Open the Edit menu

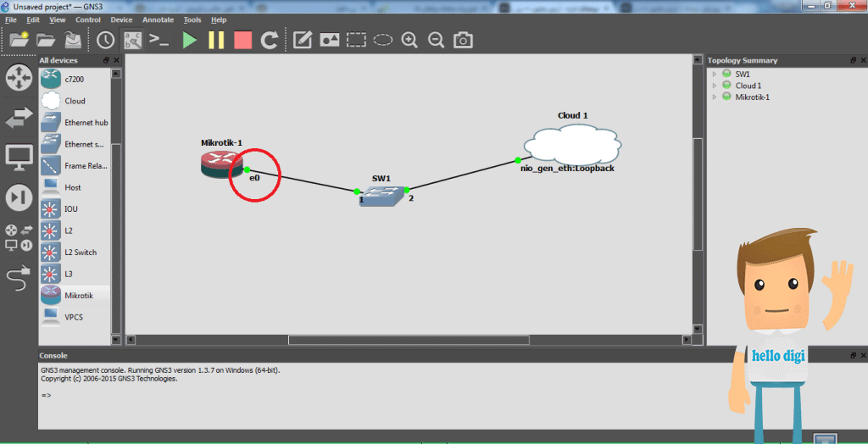pos(33,19)
